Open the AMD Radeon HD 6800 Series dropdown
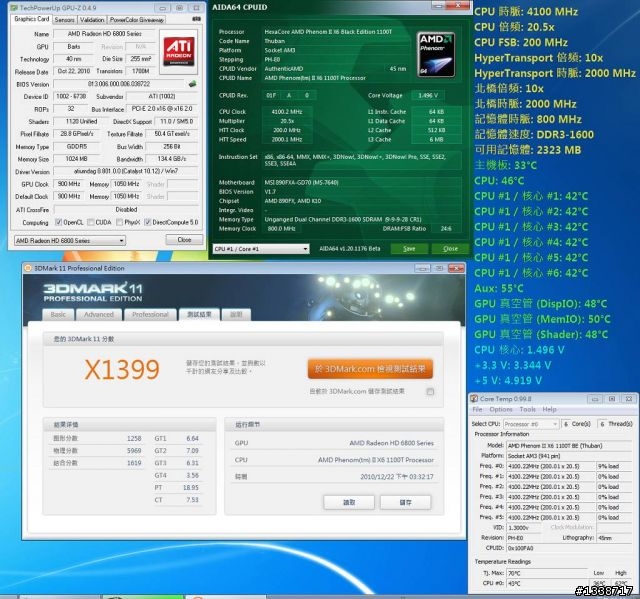 (70, 241)
